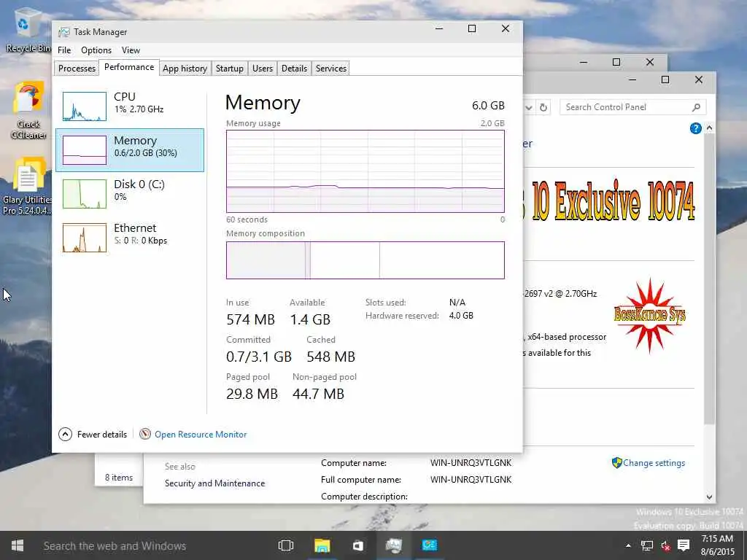Select the Ethernet performance entry
The width and height of the screenshot is (747, 560).
click(130, 238)
